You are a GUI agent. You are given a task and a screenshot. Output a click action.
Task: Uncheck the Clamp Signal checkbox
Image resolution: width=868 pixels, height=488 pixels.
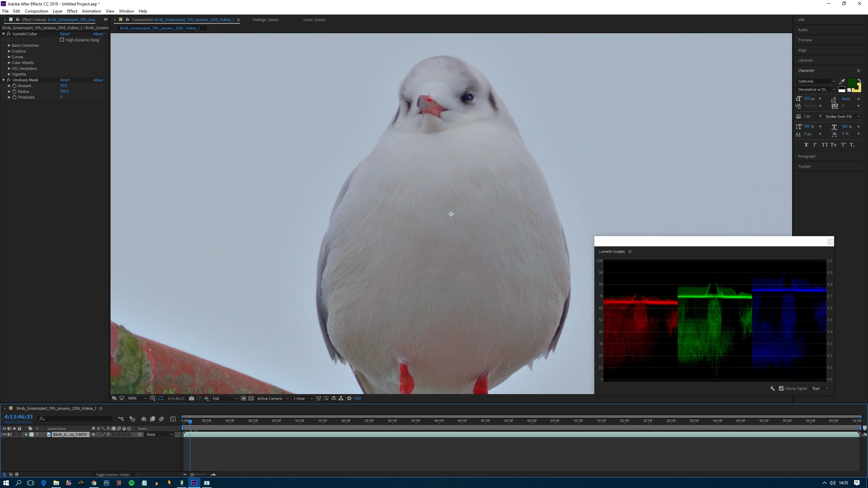coord(781,388)
